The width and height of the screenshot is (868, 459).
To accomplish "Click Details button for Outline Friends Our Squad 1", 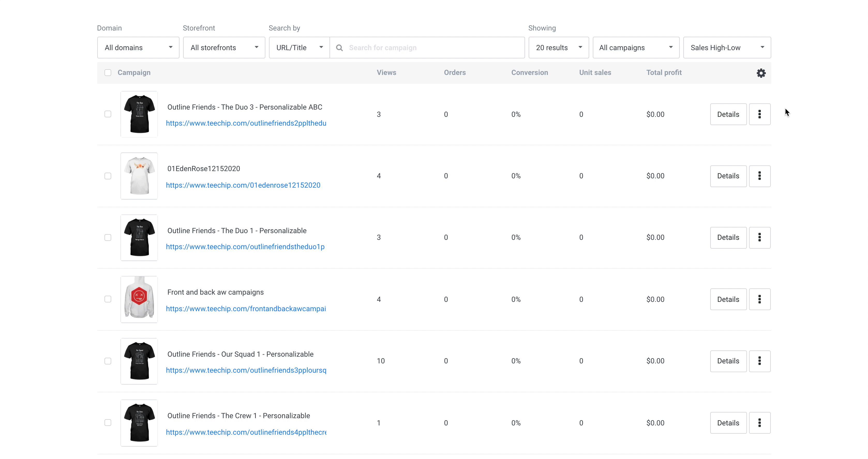I will click(x=729, y=361).
